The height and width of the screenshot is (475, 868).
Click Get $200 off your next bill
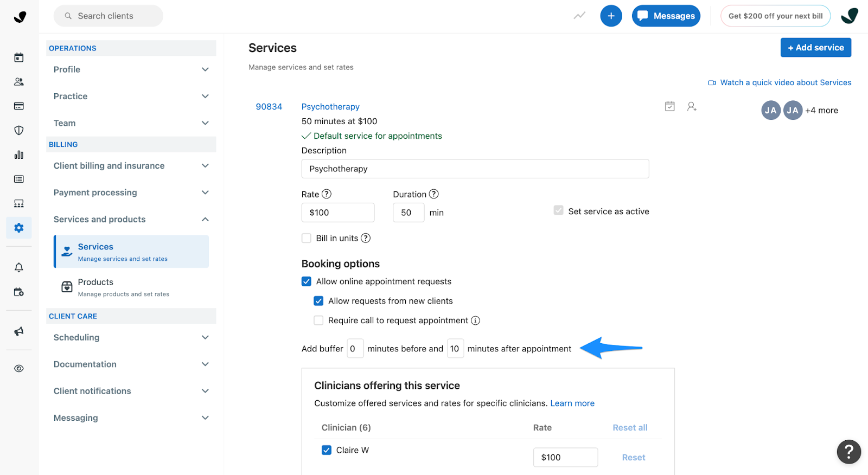click(x=775, y=16)
